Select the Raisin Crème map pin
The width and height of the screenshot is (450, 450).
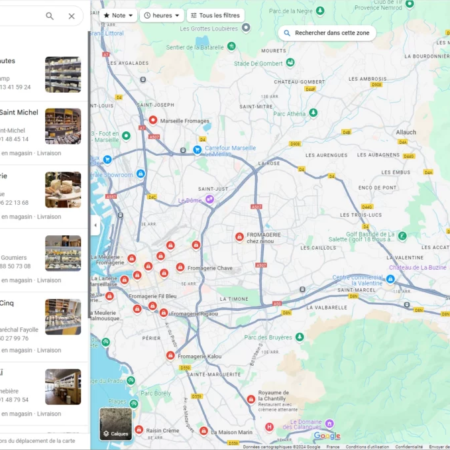tap(139, 429)
